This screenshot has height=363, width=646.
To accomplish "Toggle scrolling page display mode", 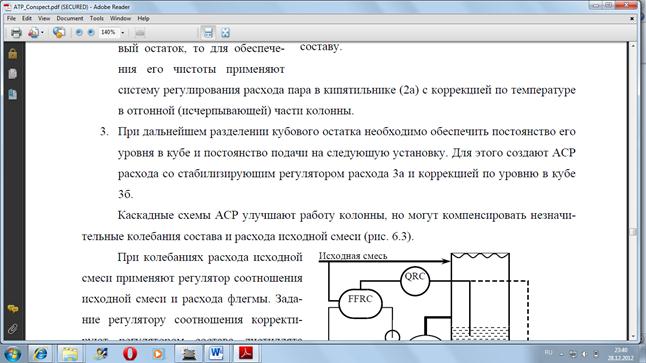I will click(x=208, y=33).
